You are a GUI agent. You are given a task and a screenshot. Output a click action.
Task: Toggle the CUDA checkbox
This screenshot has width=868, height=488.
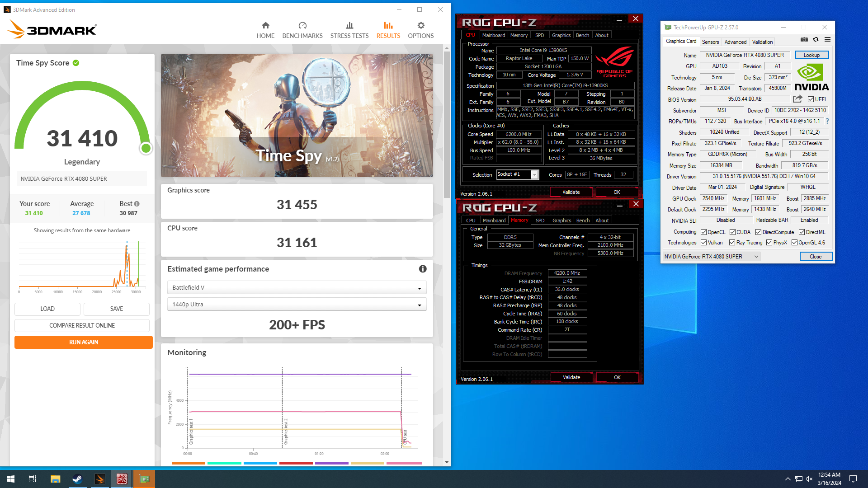pyautogui.click(x=732, y=232)
